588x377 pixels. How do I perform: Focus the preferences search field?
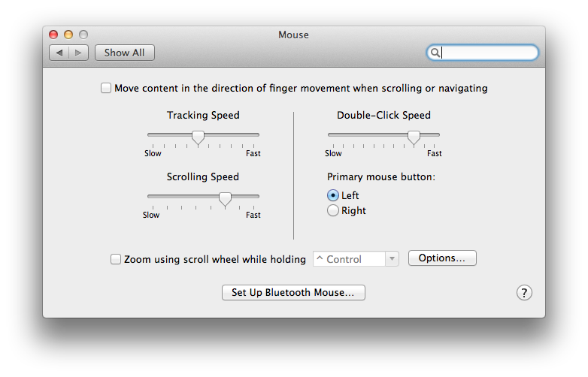(x=489, y=53)
